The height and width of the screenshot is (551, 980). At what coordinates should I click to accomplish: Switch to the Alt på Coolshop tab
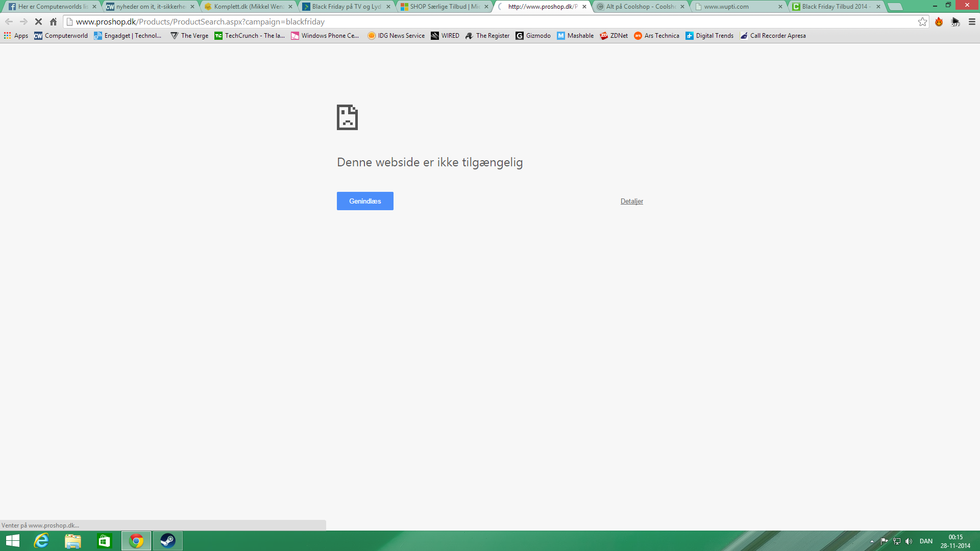(640, 7)
